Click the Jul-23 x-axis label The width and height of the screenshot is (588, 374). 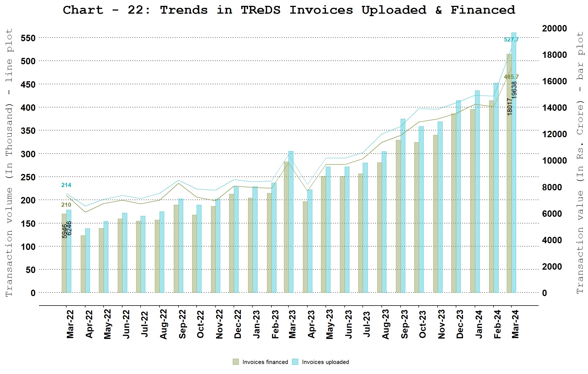click(367, 324)
